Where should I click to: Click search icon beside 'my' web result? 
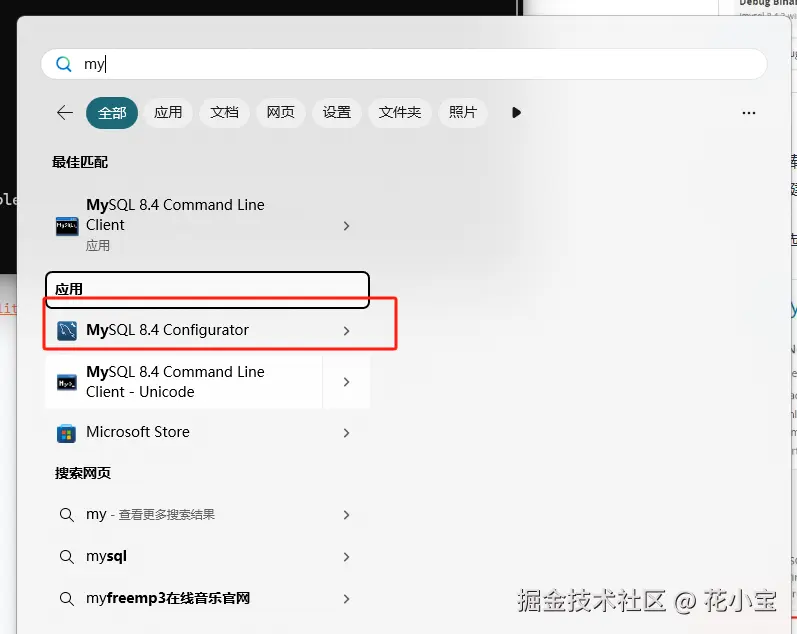[x=67, y=515]
